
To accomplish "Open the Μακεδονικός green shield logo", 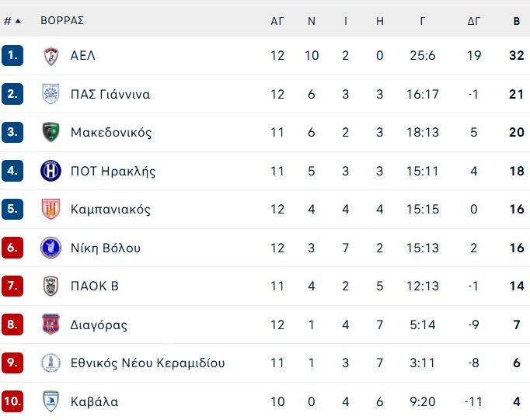I will [x=51, y=132].
